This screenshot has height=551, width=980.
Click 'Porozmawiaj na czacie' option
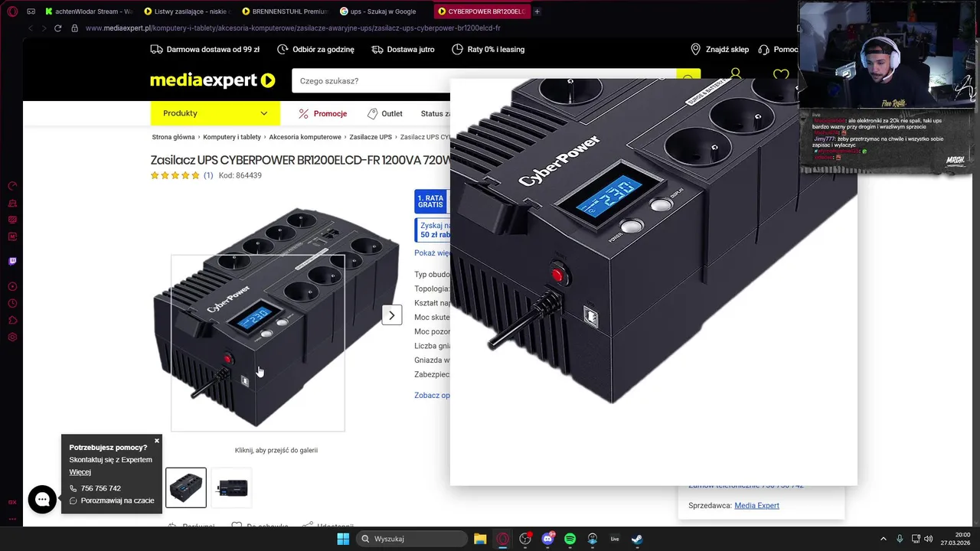point(112,500)
